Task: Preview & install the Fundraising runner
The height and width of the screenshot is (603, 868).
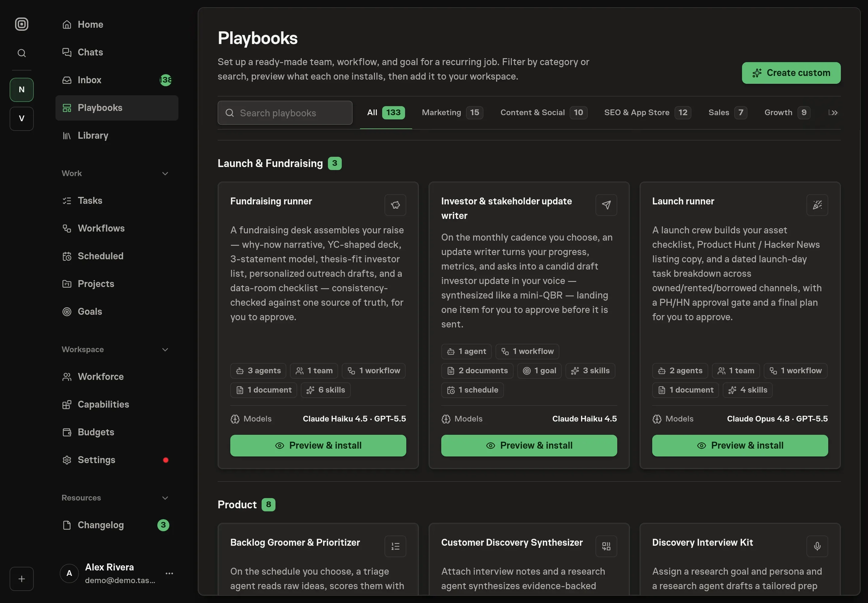Action: click(x=318, y=446)
